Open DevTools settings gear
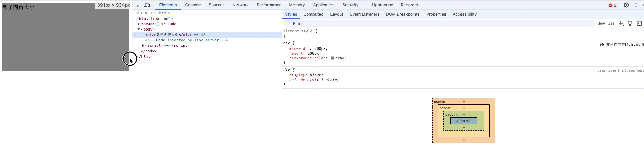The height and width of the screenshot is (156, 644). pos(626,5)
